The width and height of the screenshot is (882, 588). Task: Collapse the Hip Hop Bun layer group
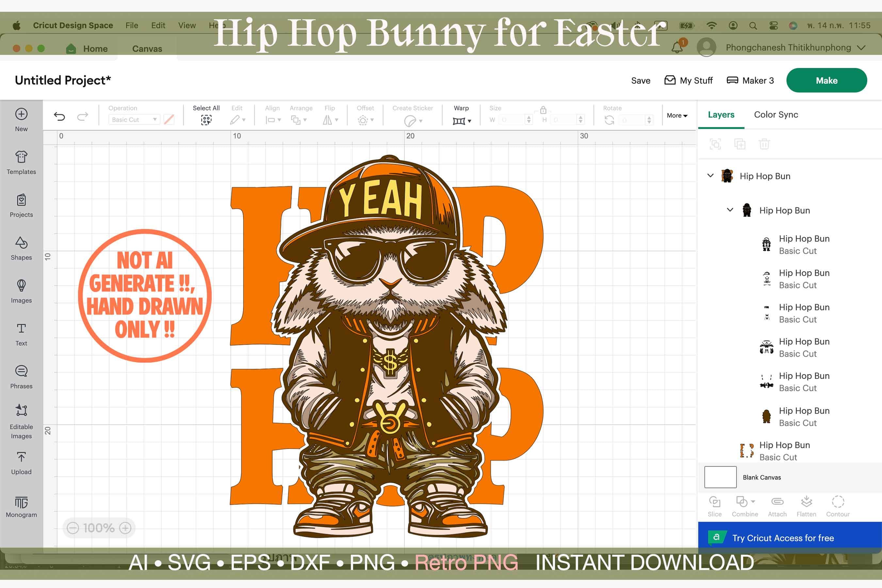[x=710, y=175]
